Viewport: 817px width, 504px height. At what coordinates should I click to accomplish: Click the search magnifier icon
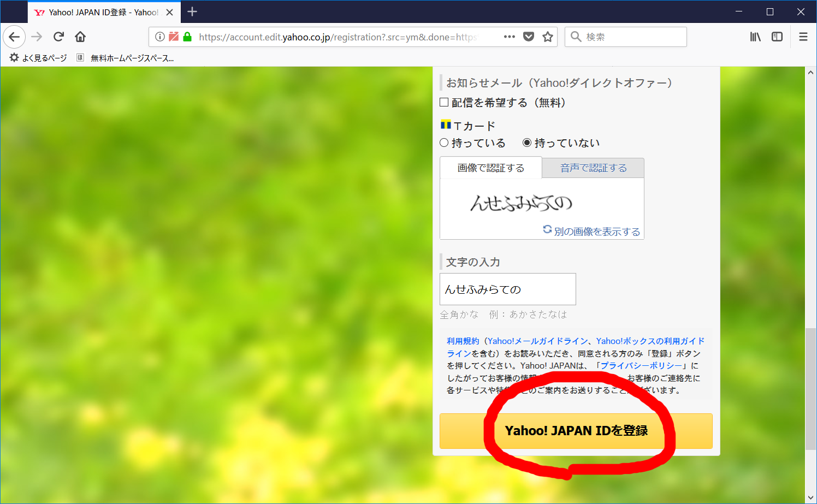(x=576, y=37)
